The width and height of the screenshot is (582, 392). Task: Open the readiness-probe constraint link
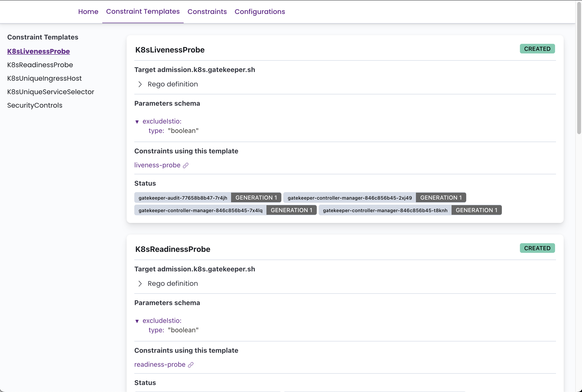[160, 364]
